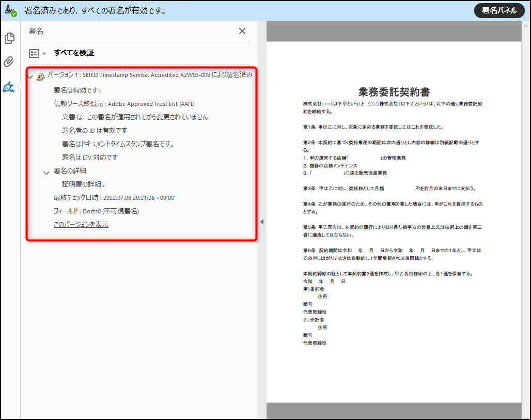531x420 pixels.
Task: Click the signed-document status icon in banner
Action: 11,10
